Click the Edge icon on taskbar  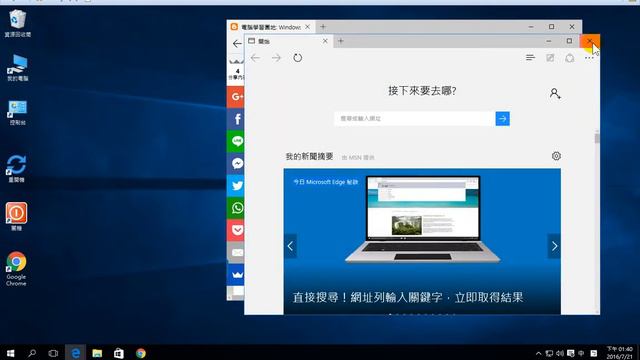[76, 353]
